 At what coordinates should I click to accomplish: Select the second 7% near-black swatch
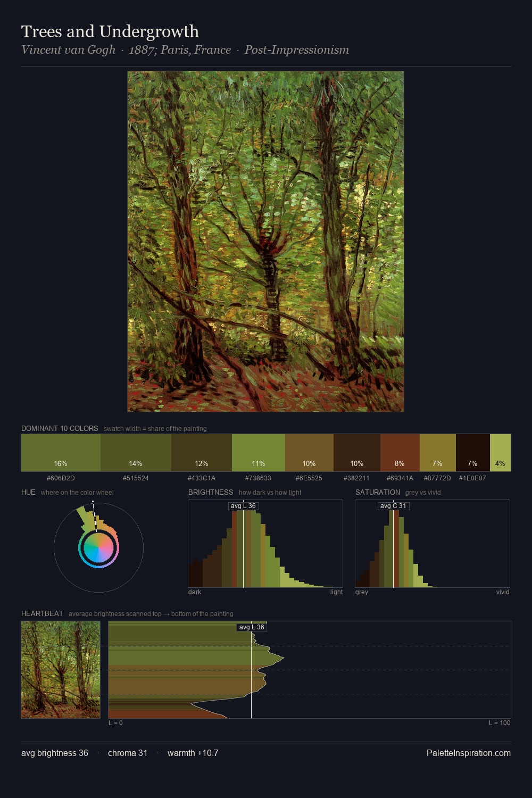pos(473,453)
